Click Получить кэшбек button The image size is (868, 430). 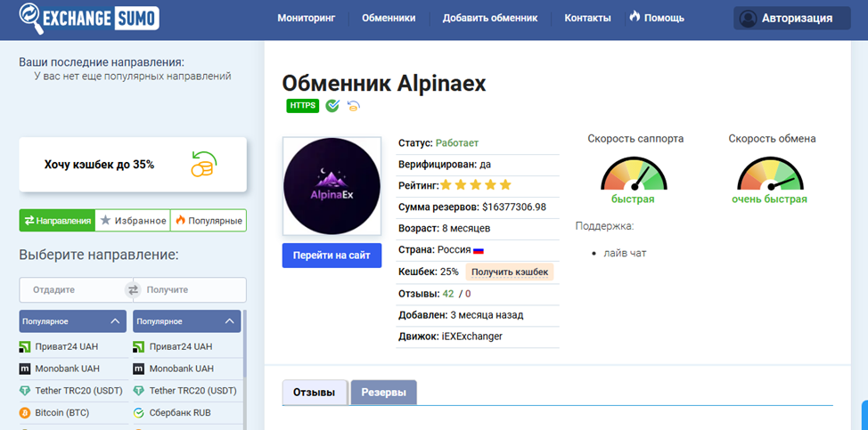pyautogui.click(x=509, y=272)
